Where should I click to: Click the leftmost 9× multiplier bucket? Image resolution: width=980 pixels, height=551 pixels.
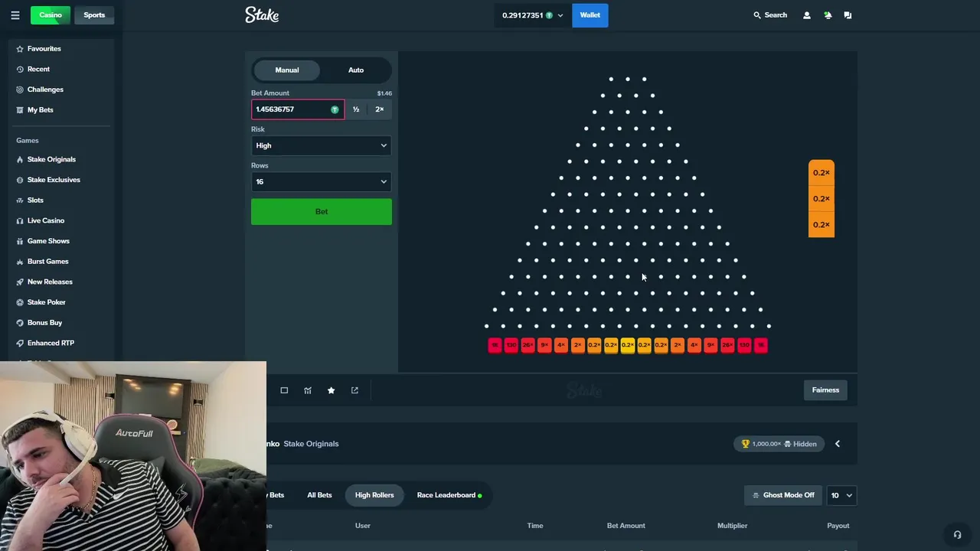544,345
